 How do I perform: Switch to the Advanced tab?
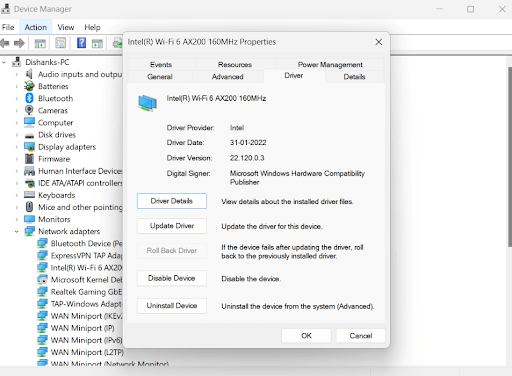pos(228,77)
